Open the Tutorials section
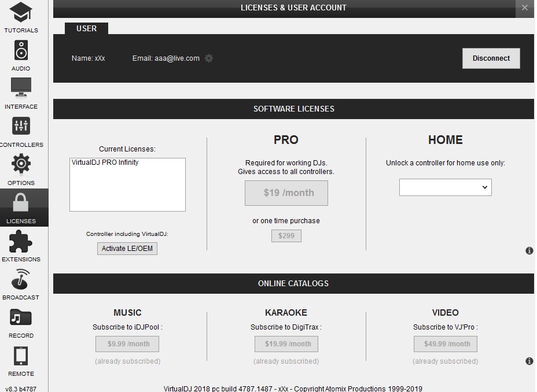Image resolution: width=537 pixels, height=392 pixels. [21, 17]
